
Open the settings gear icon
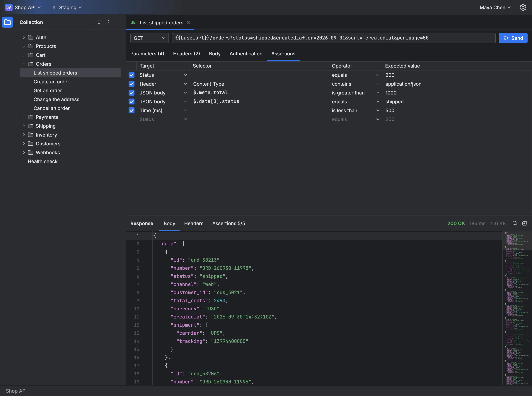(523, 7)
